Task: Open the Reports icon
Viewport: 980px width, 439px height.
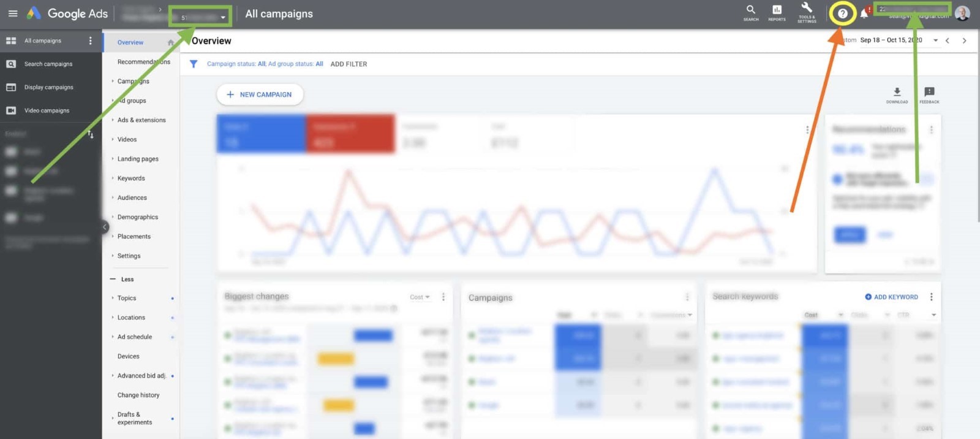Action: (777, 10)
